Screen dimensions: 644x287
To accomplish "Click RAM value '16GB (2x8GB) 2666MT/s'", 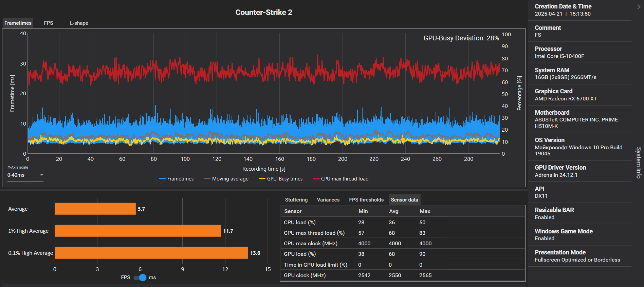I will (x=566, y=77).
